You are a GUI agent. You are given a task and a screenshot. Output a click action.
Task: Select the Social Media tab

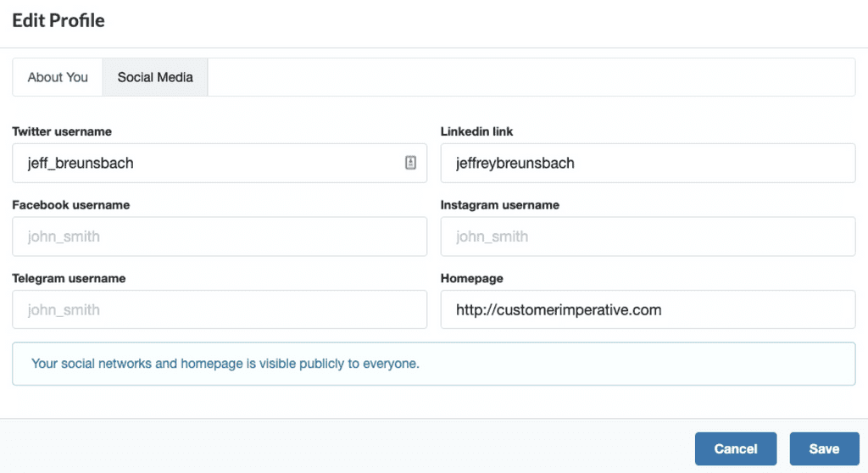155,77
